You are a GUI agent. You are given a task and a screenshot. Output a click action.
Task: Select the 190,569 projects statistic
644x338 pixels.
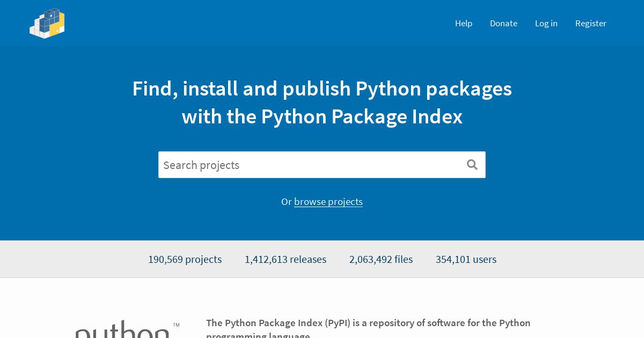[185, 259]
